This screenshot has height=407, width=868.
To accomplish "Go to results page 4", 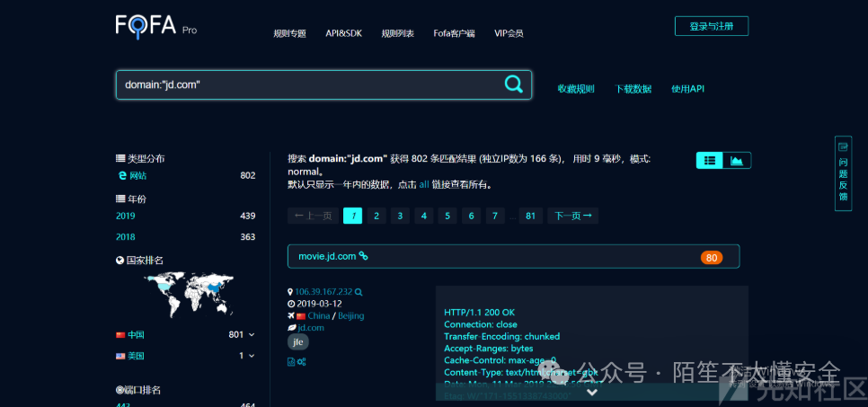I will click(x=423, y=216).
